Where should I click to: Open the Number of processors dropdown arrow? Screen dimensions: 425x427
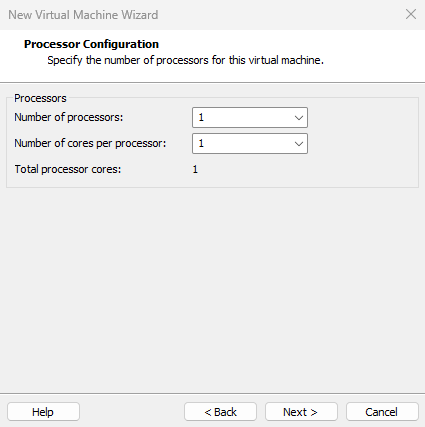pyautogui.click(x=299, y=118)
